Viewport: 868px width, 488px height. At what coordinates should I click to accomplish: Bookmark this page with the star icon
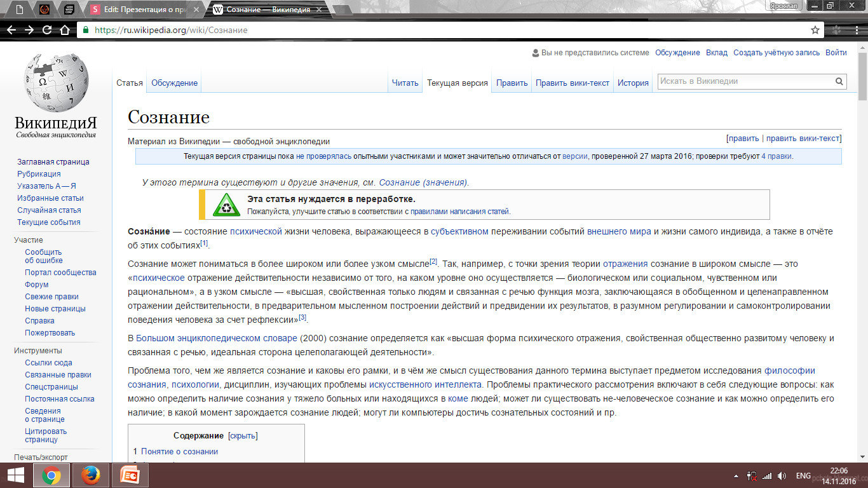click(815, 30)
